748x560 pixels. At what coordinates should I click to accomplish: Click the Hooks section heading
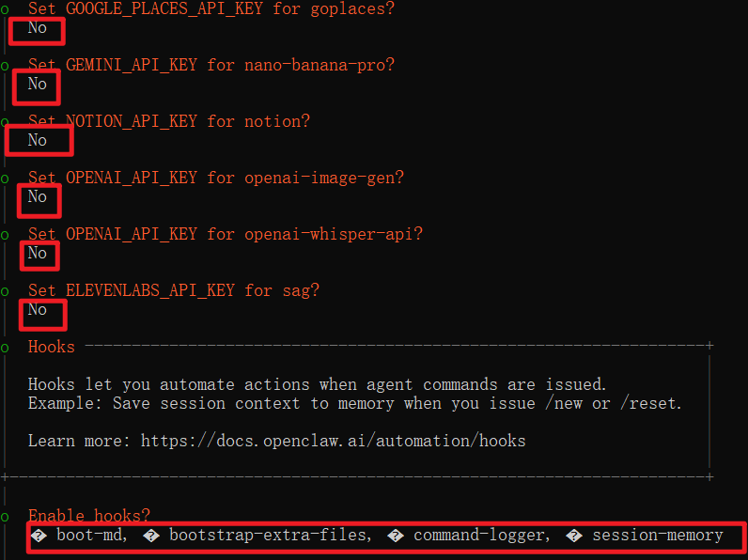click(52, 347)
